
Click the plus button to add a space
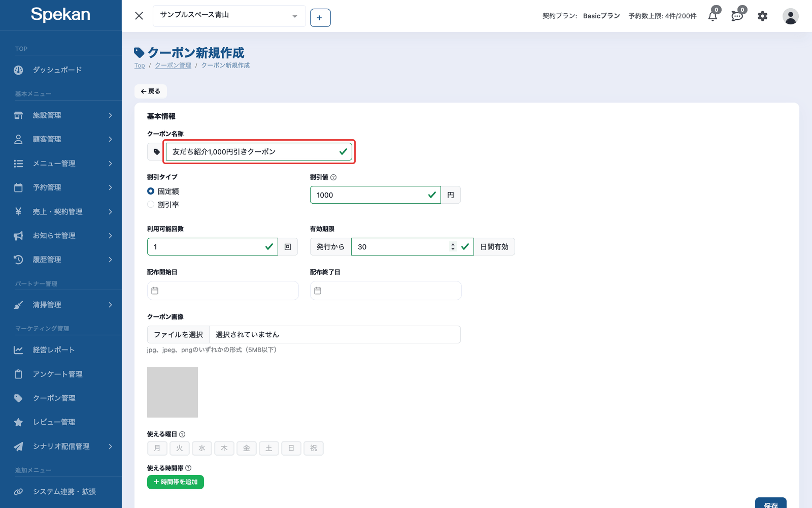(x=320, y=18)
